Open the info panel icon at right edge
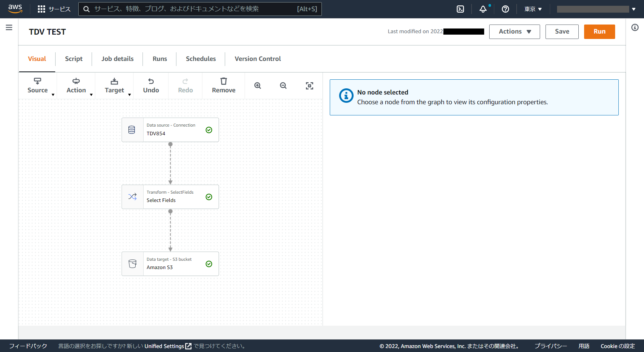644x352 pixels. point(635,27)
